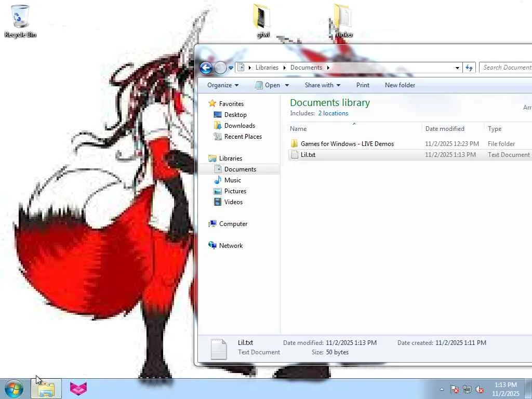This screenshot has width=532, height=399.
Task: Open the Recycle Bin desktop icon
Action: click(20, 21)
